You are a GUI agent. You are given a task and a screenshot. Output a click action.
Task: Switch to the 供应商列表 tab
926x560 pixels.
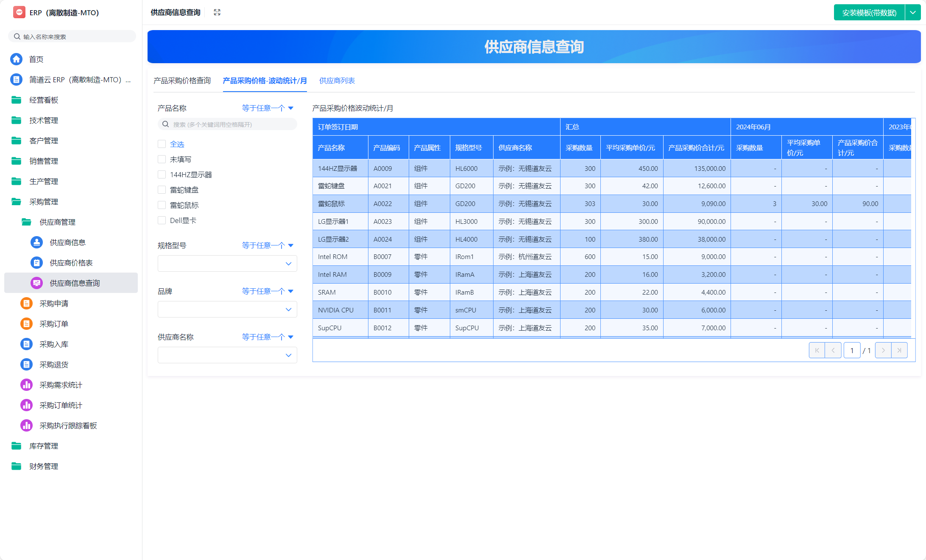point(337,81)
